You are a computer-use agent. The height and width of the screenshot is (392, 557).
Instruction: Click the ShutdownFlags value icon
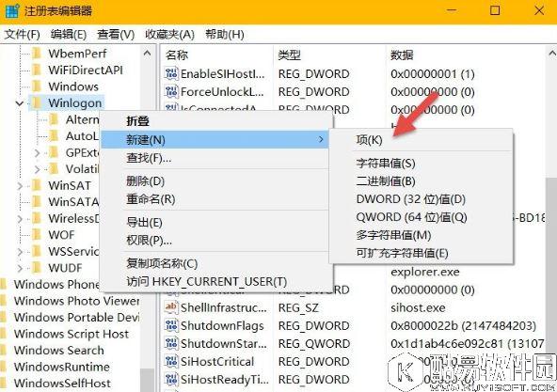click(x=171, y=325)
